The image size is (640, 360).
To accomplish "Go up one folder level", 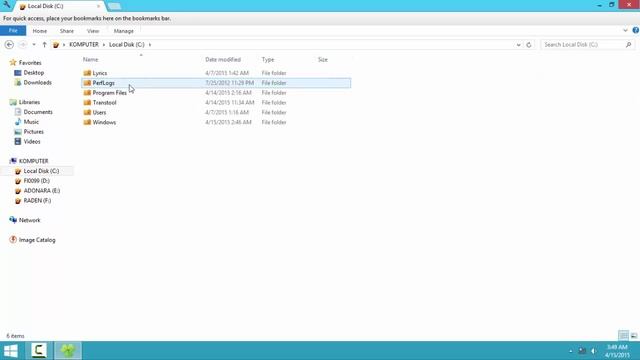I will pyautogui.click(x=44, y=44).
